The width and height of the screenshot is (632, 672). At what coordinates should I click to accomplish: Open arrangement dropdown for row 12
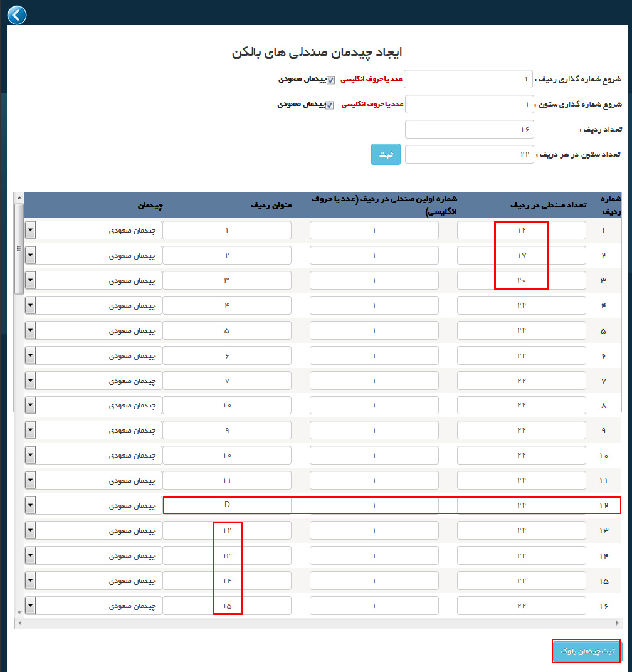[x=30, y=505]
